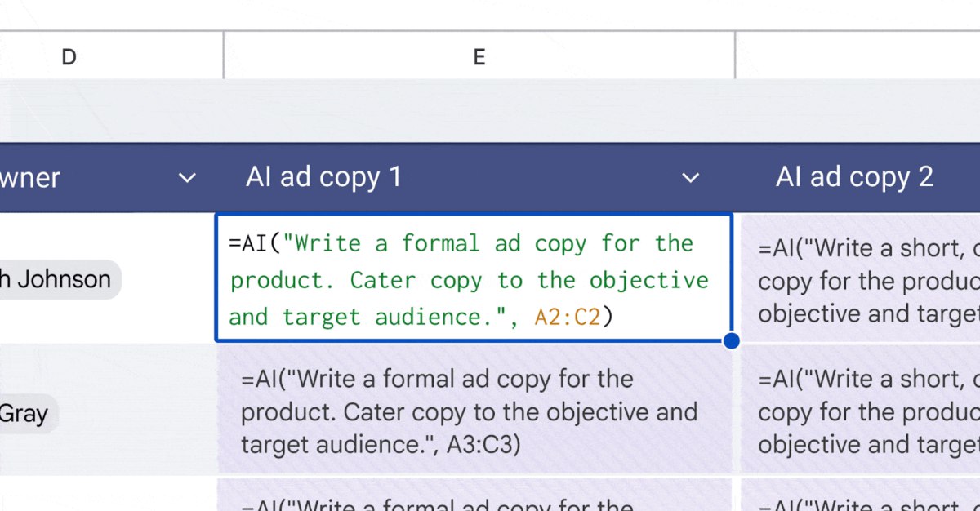Click the blue fill handle on the active cell
Screen dimensions: 980x511
[x=732, y=341]
